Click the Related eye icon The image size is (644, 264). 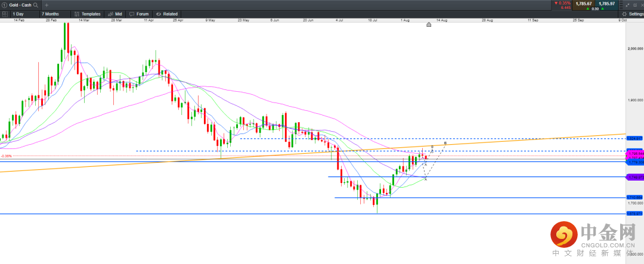pyautogui.click(x=158, y=14)
